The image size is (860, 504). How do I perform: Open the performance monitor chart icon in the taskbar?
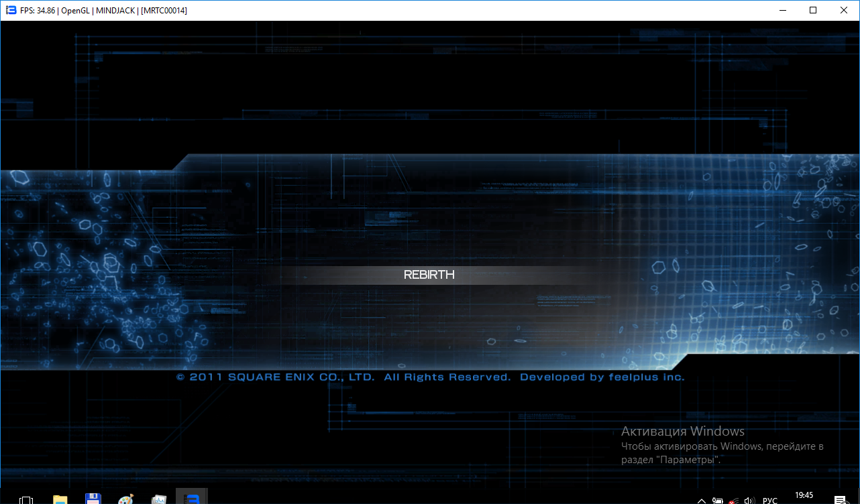pyautogui.click(x=159, y=499)
